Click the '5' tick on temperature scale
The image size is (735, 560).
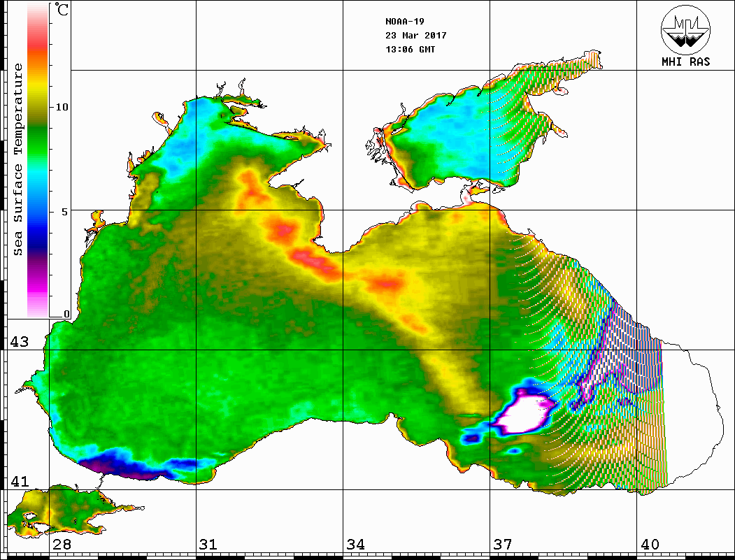pyautogui.click(x=65, y=212)
